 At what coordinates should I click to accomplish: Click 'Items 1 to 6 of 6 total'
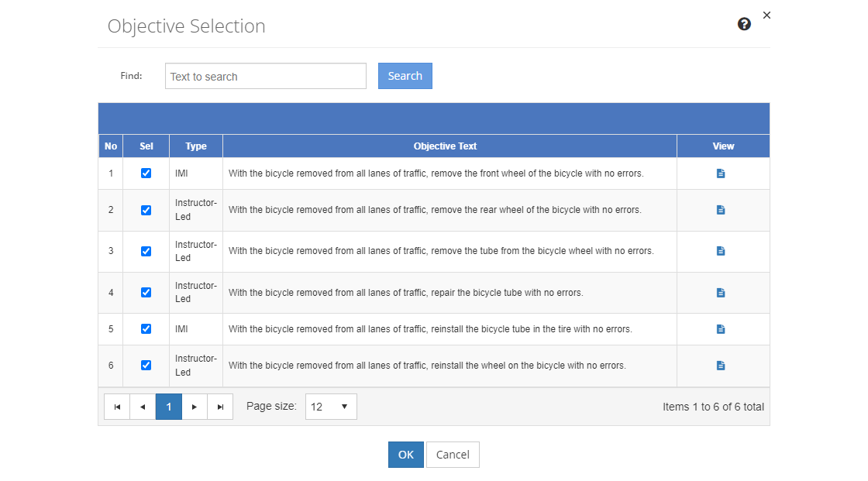[713, 407]
